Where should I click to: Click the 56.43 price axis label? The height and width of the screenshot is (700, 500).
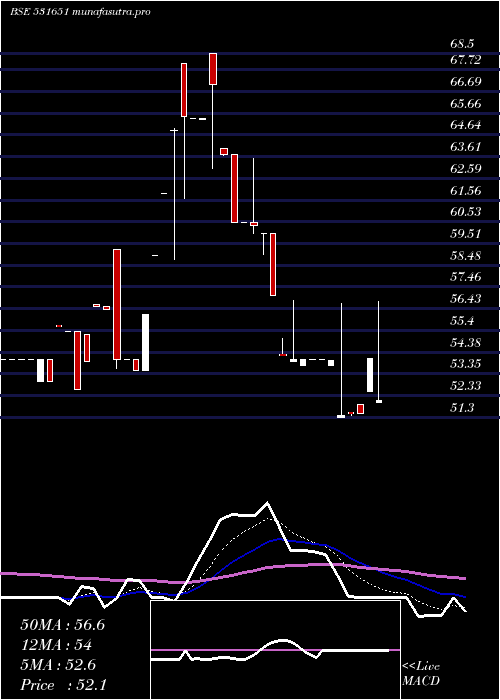pos(465,299)
